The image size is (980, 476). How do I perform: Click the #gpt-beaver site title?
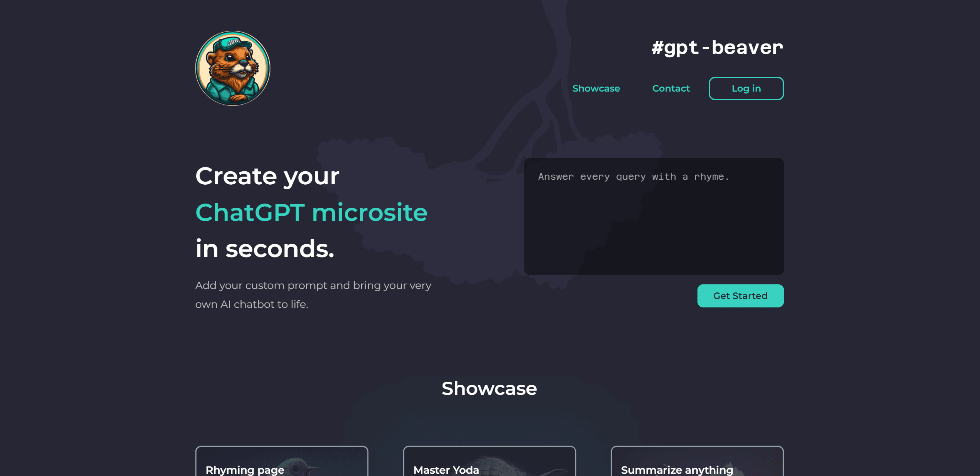[x=717, y=48]
